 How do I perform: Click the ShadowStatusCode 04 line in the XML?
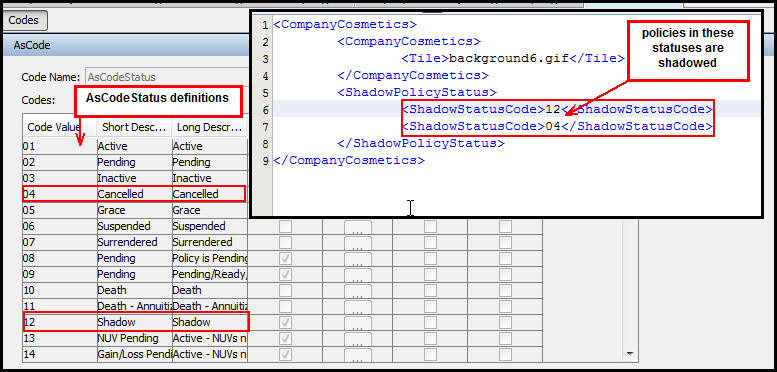(557, 126)
